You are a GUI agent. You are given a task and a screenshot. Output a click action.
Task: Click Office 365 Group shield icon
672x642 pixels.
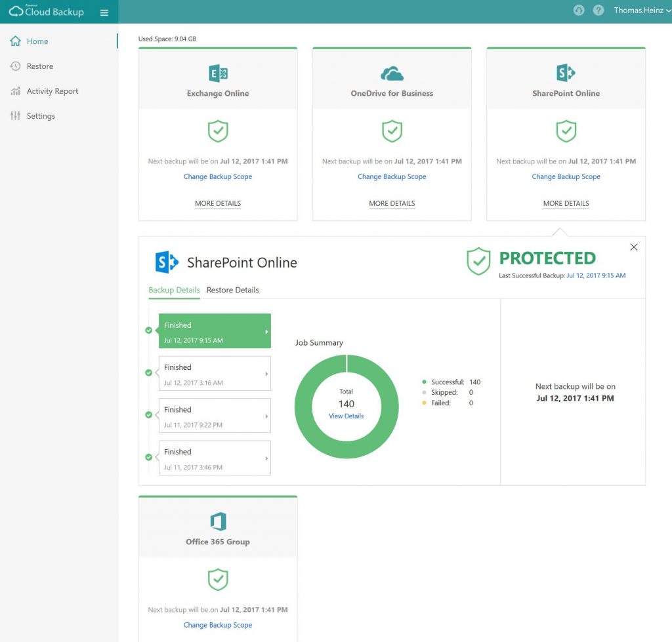218,580
